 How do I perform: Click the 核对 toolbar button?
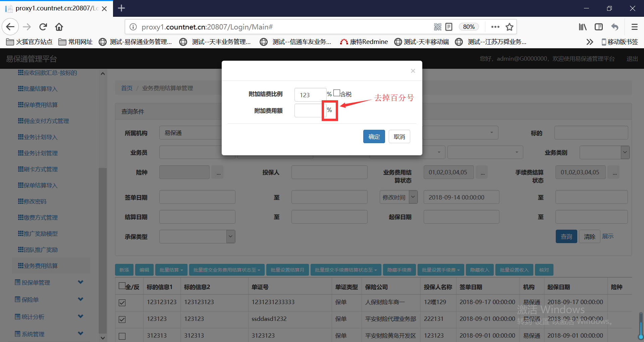click(544, 270)
